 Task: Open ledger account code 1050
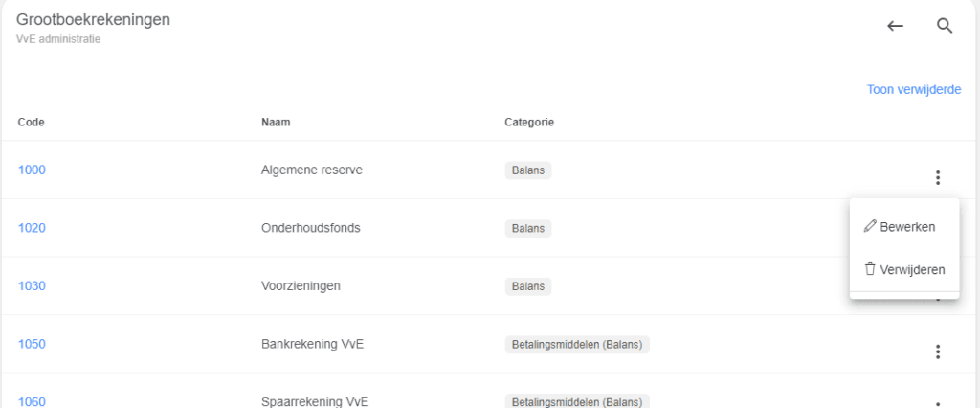(32, 344)
